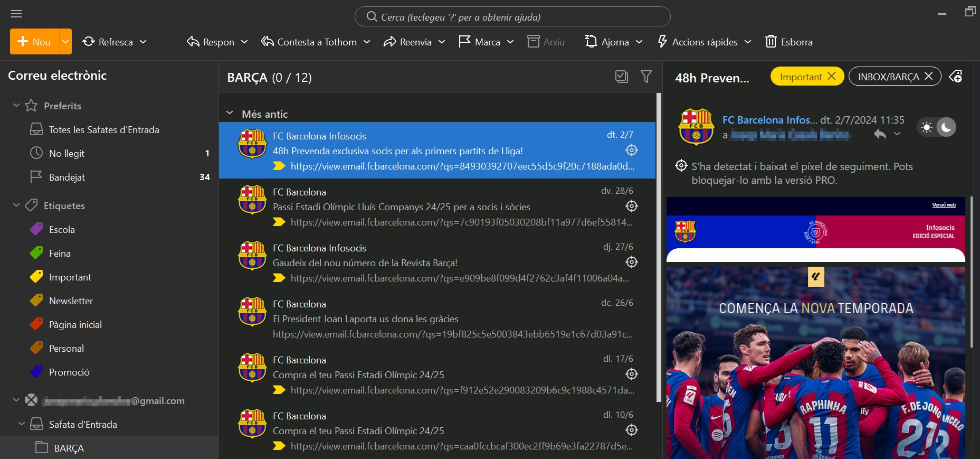The image size is (980, 459).
Task: Click Respon to reply
Action: point(211,42)
